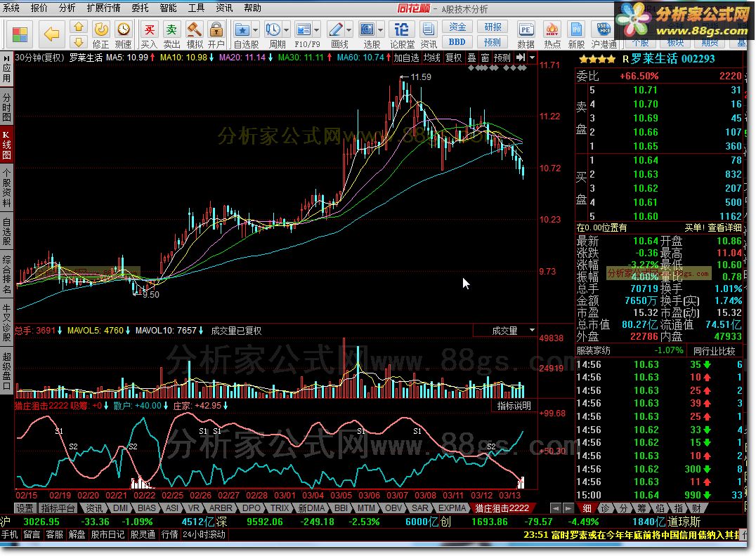This screenshot has height=556, width=756.
Task: Open the 新股 IPO icon
Action: click(576, 30)
